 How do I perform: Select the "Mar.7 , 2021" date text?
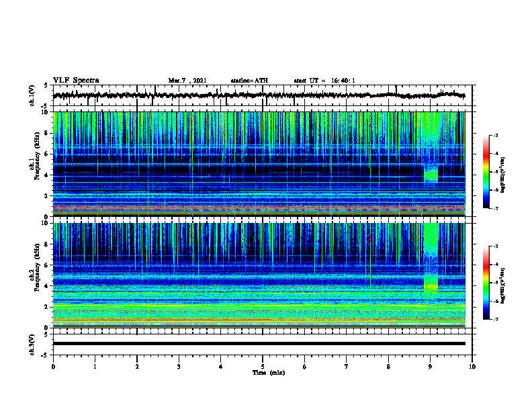click(187, 81)
